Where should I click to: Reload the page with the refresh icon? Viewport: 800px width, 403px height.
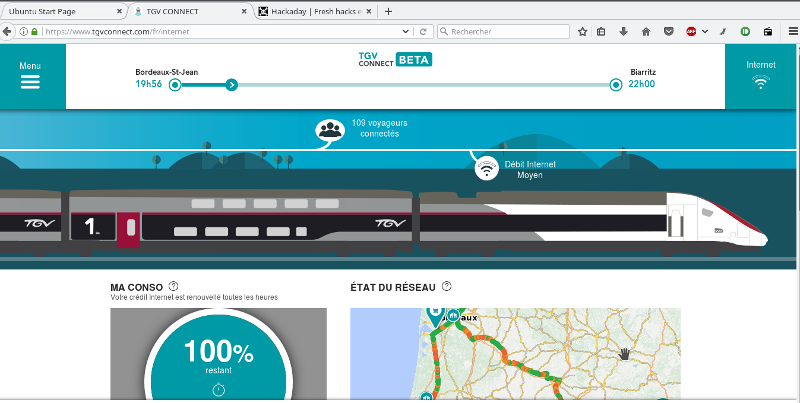pyautogui.click(x=423, y=31)
